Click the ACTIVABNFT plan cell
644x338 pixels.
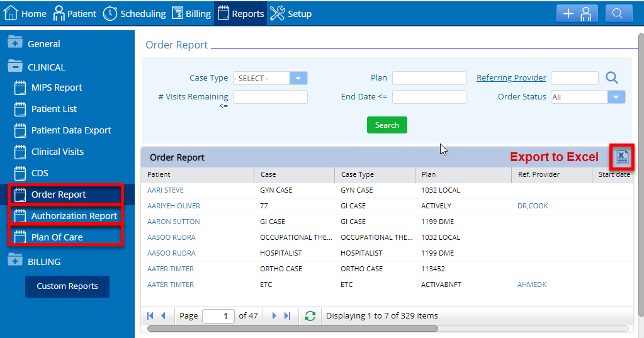click(441, 284)
